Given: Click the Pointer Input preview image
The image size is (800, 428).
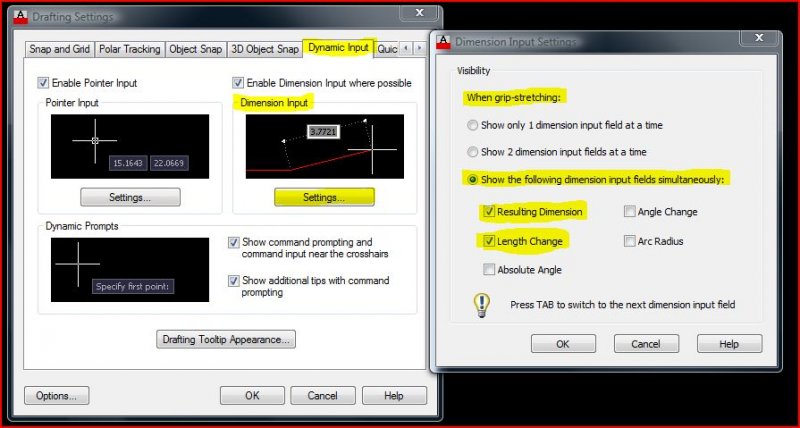Looking at the screenshot, I should pyautogui.click(x=130, y=146).
